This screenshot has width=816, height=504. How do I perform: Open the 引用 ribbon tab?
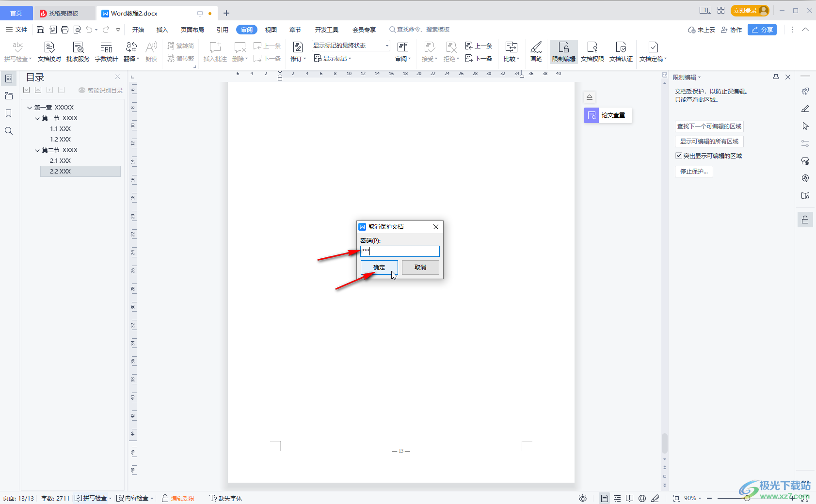coord(223,30)
